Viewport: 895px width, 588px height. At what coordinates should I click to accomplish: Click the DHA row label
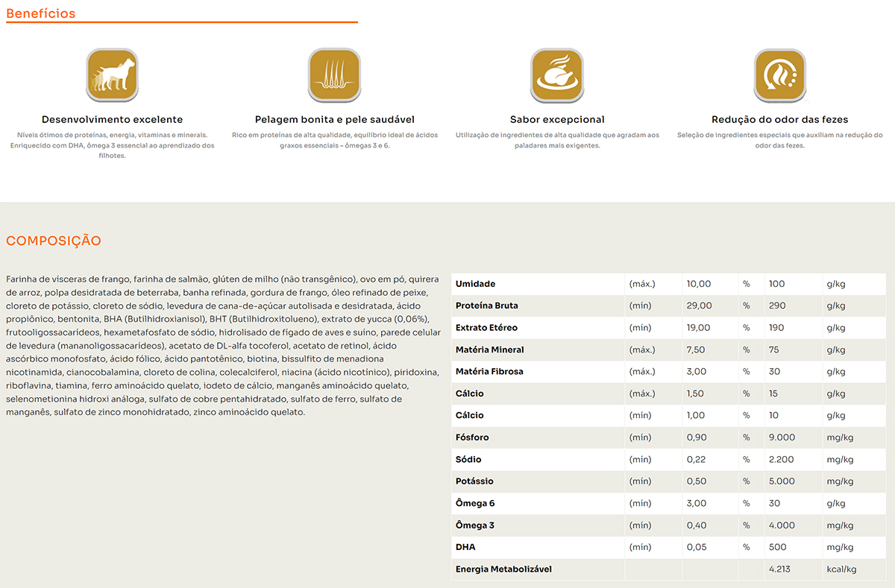tap(465, 547)
